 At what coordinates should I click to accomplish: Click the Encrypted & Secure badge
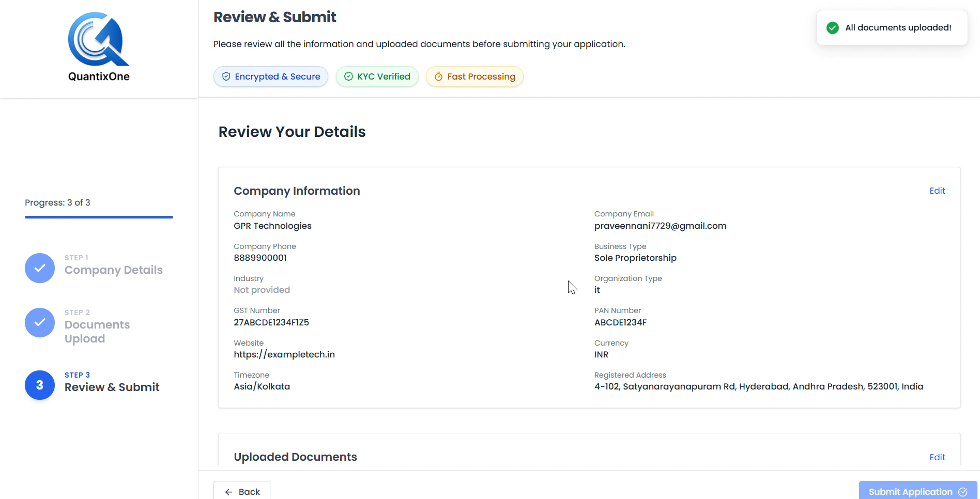coord(271,76)
